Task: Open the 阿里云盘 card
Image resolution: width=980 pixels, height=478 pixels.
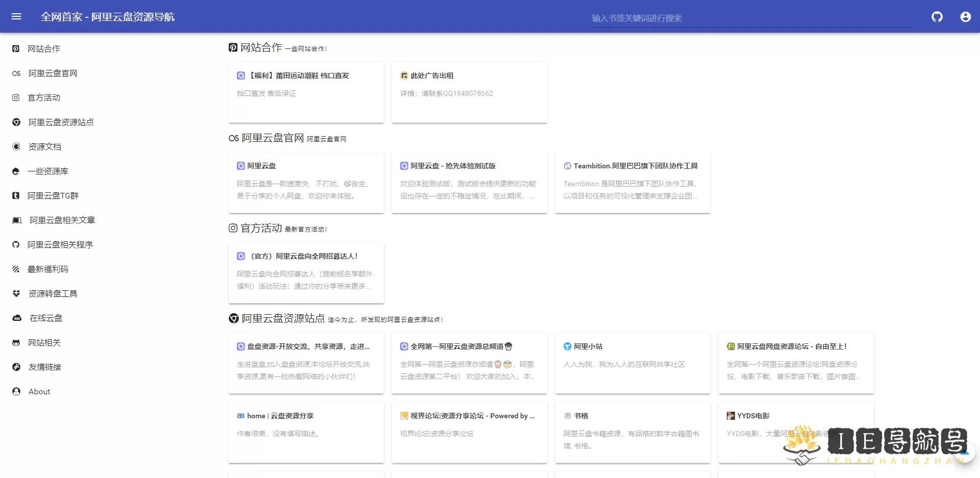Action: click(x=306, y=182)
